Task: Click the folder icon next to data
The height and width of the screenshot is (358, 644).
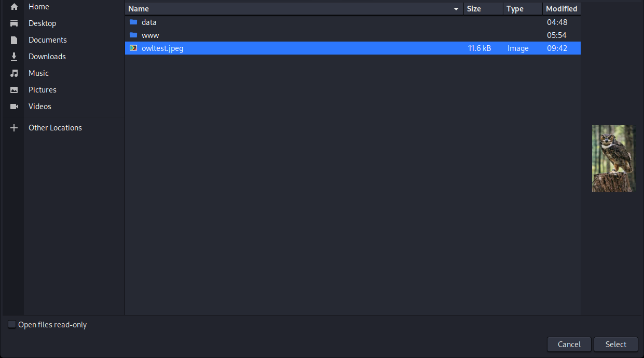Action: click(x=133, y=22)
